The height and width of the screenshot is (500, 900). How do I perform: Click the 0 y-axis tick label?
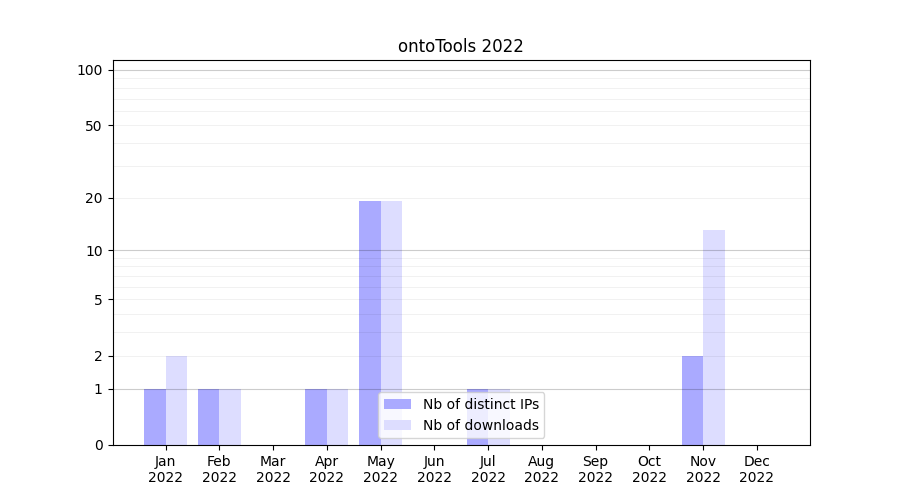pyautogui.click(x=98, y=445)
